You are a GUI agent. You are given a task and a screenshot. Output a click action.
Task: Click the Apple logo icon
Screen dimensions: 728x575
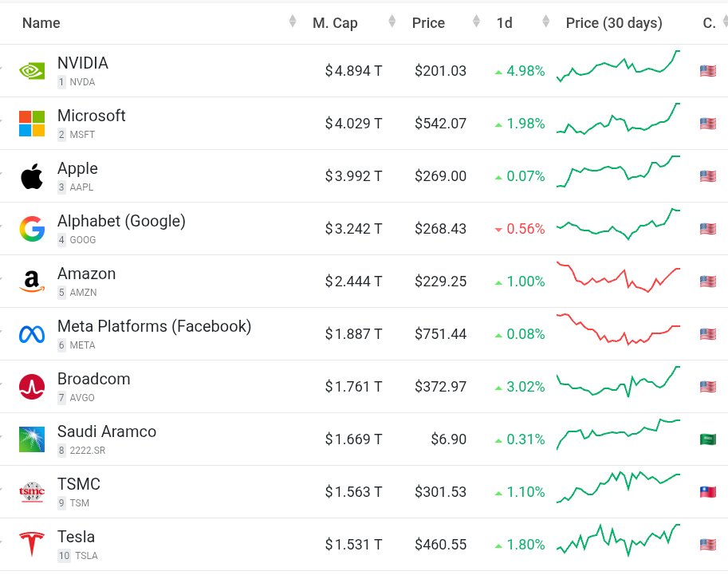click(32, 176)
